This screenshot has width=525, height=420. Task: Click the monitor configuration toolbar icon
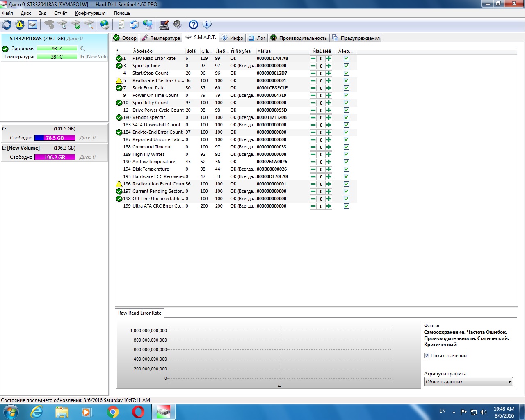click(x=164, y=25)
